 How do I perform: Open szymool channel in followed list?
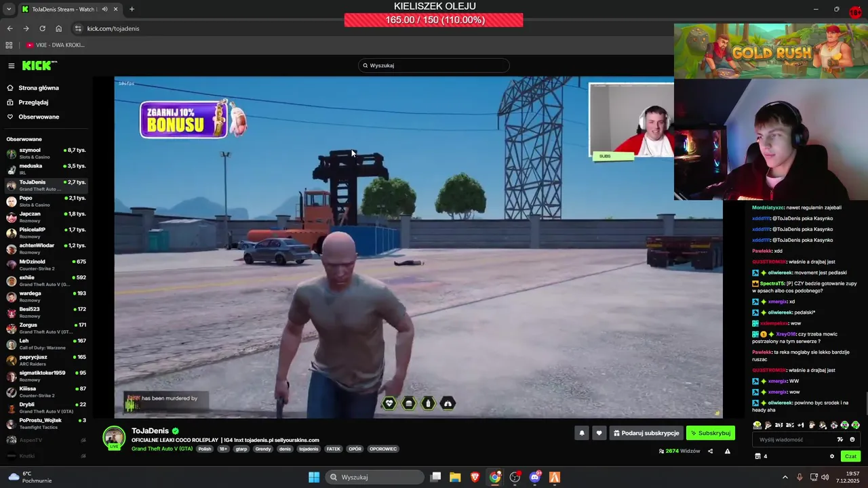[45, 153]
